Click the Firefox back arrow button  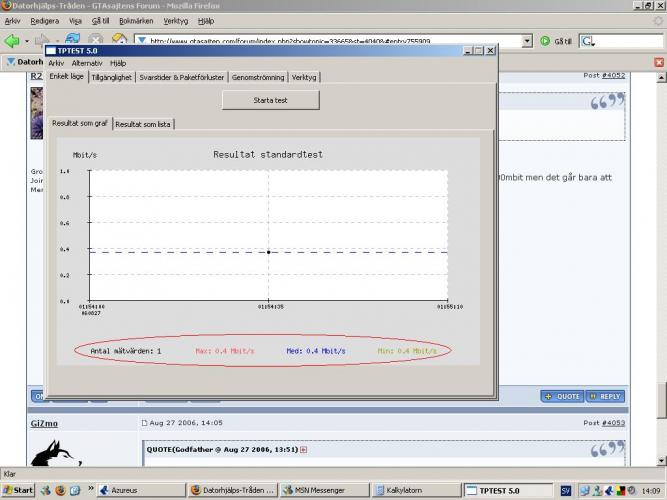click(13, 41)
